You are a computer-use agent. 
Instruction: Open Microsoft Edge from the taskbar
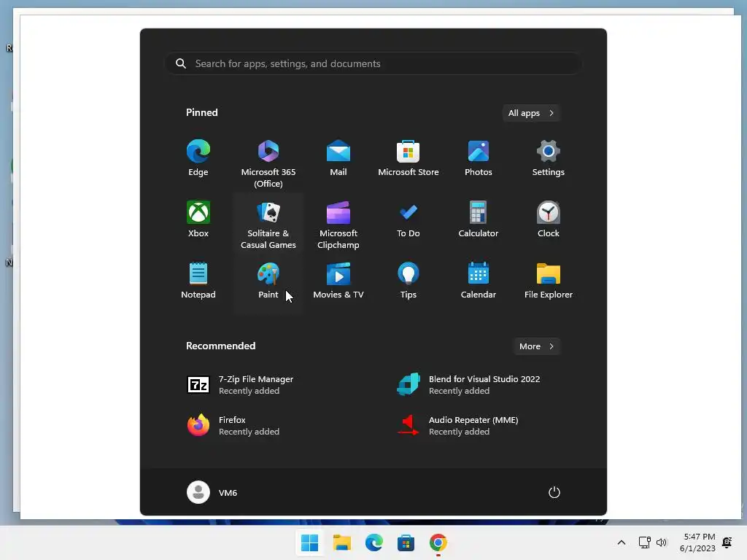(x=374, y=542)
